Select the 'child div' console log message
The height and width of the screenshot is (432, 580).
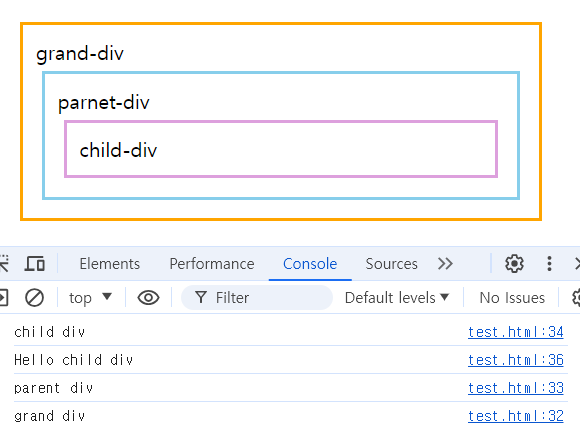click(50, 332)
